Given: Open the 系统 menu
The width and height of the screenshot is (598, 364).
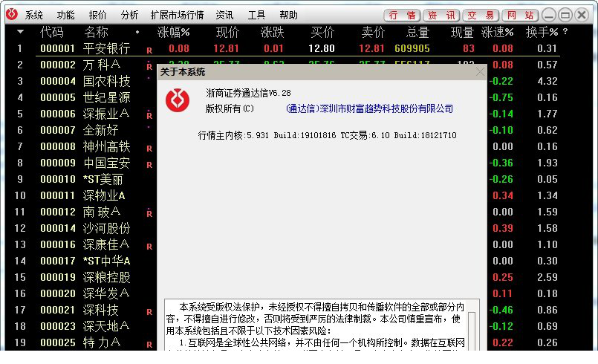Looking at the screenshot, I should coord(34,15).
